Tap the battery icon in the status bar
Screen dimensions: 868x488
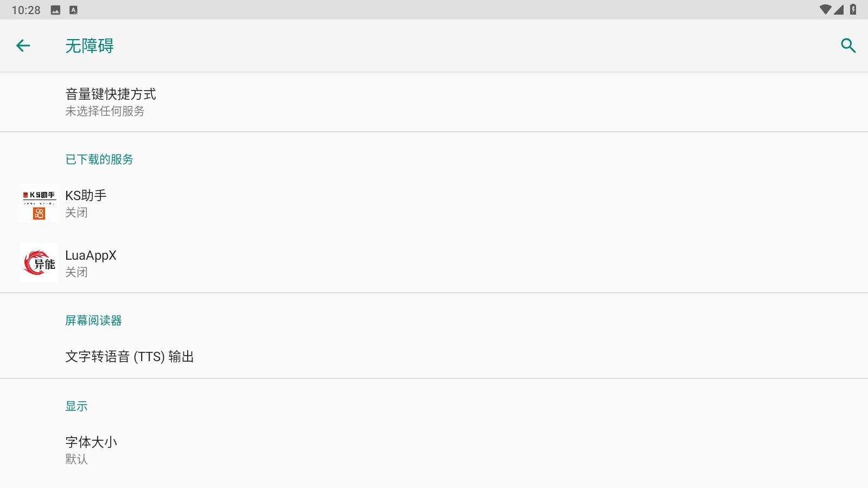pos(853,10)
